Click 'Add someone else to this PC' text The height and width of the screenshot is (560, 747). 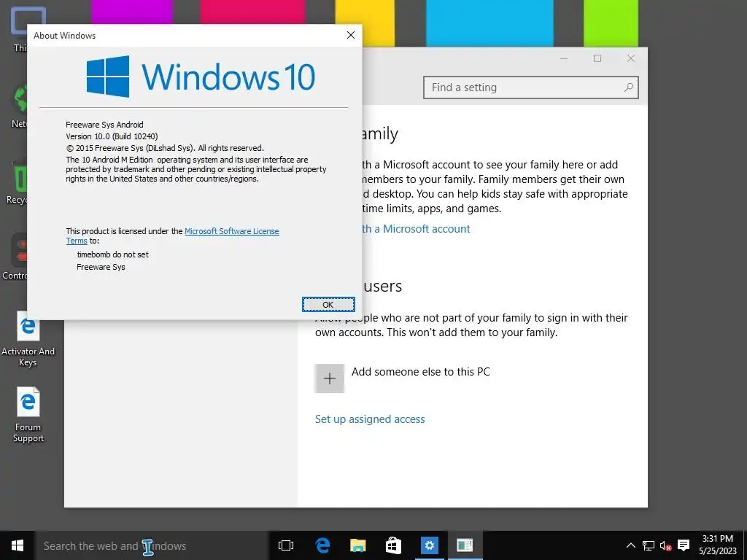421,372
